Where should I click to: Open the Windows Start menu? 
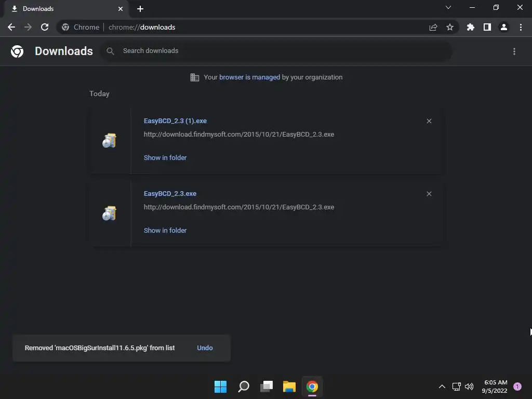tap(220, 387)
